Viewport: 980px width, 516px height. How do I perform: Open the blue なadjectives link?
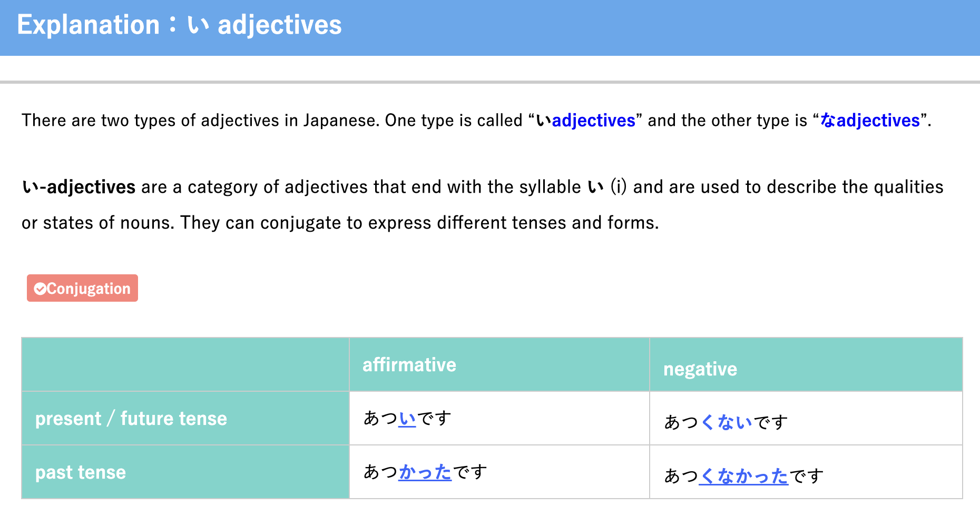[x=870, y=121]
